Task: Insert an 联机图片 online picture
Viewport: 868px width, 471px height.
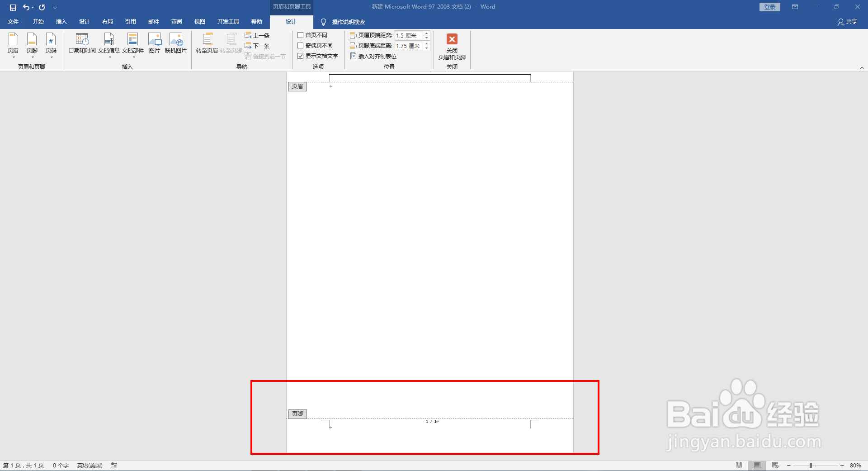Action: (x=176, y=43)
